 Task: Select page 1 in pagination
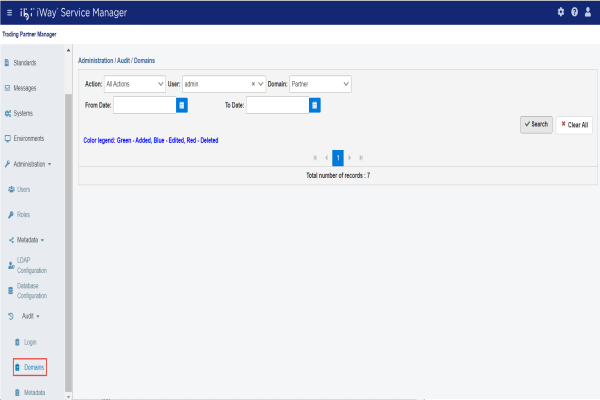pyautogui.click(x=338, y=158)
